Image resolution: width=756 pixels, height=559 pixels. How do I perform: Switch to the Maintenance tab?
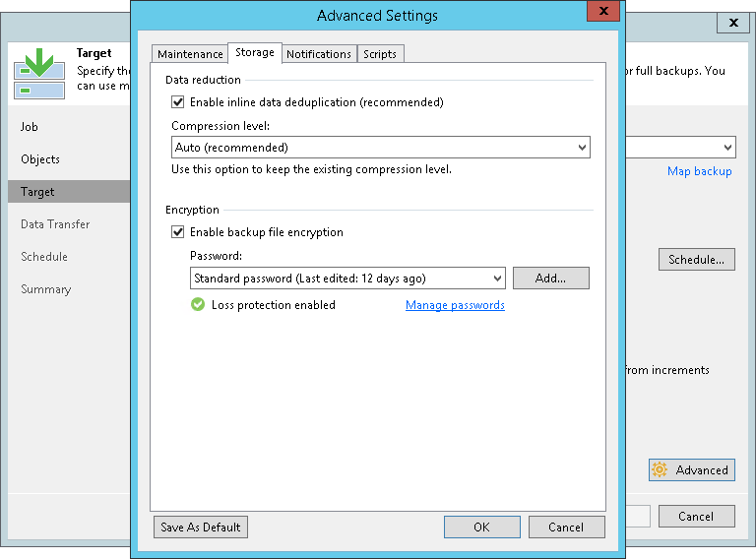(x=190, y=54)
